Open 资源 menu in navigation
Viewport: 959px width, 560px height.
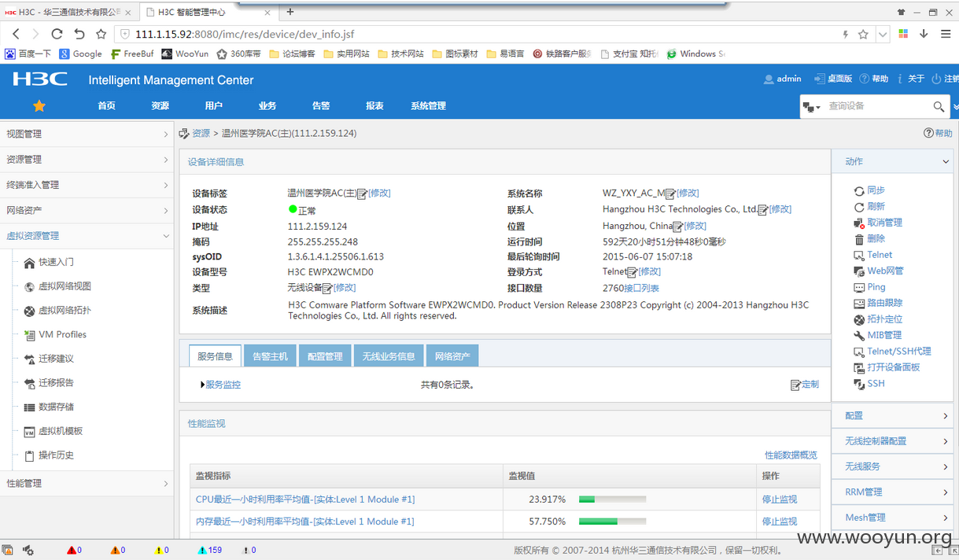pos(160,105)
